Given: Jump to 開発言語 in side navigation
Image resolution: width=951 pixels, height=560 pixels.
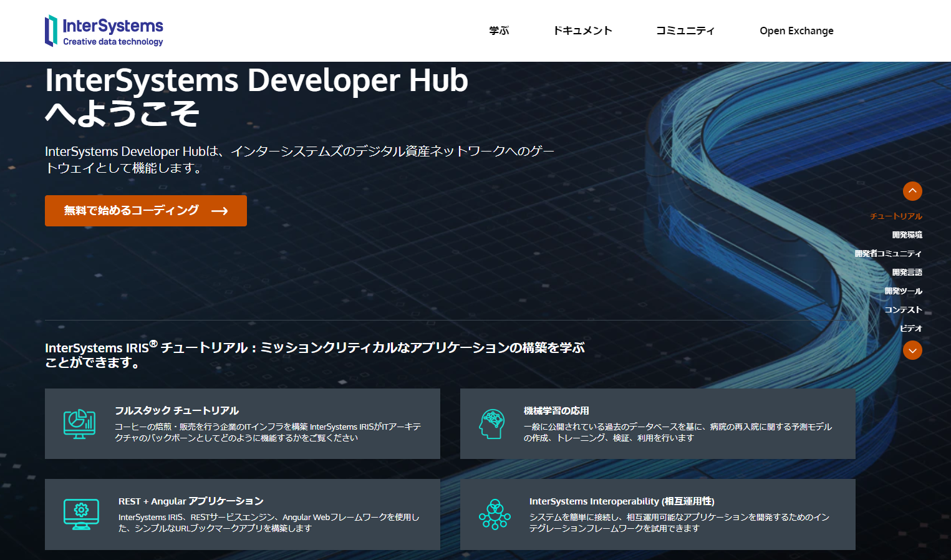Looking at the screenshot, I should tap(907, 273).
